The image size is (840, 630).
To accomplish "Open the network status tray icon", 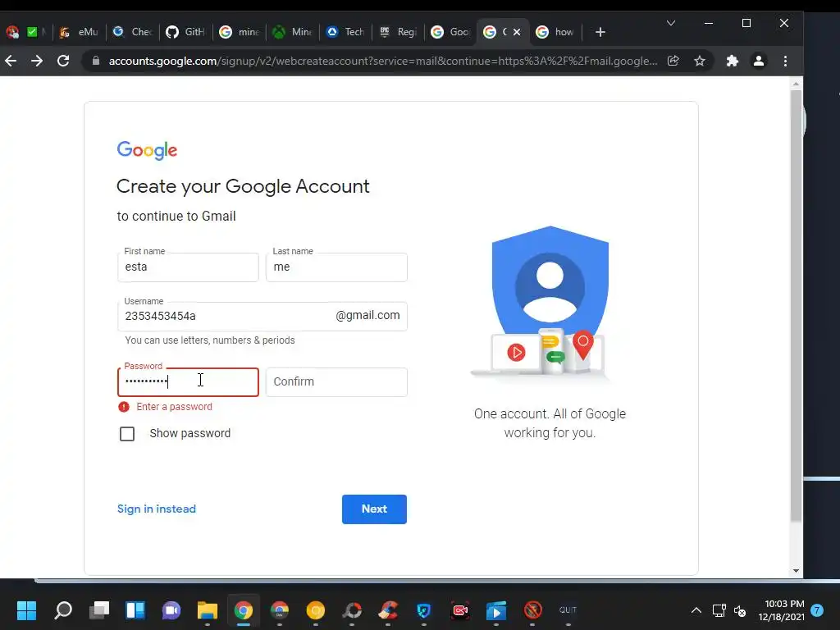I will click(719, 609).
